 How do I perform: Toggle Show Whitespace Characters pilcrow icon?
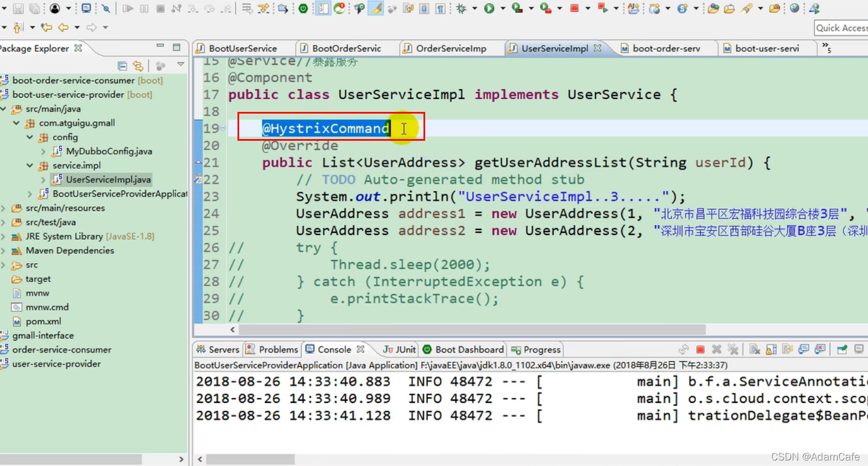coord(440,8)
